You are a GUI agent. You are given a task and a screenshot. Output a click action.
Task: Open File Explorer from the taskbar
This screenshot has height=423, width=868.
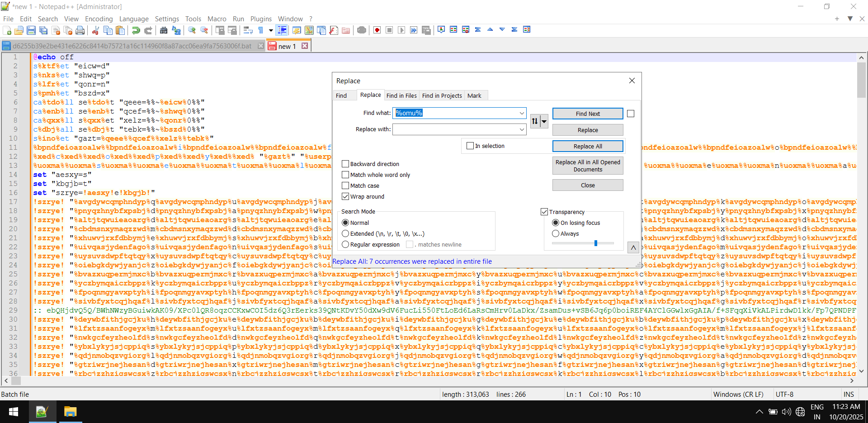point(70,412)
